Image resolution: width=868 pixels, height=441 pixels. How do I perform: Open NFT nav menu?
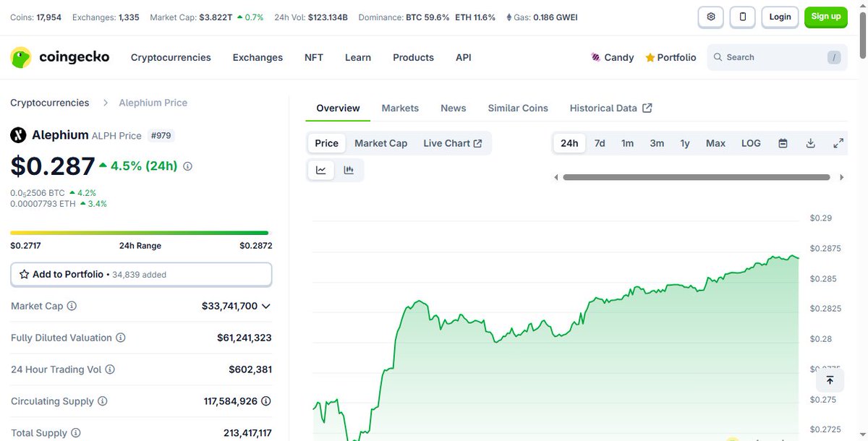click(314, 57)
